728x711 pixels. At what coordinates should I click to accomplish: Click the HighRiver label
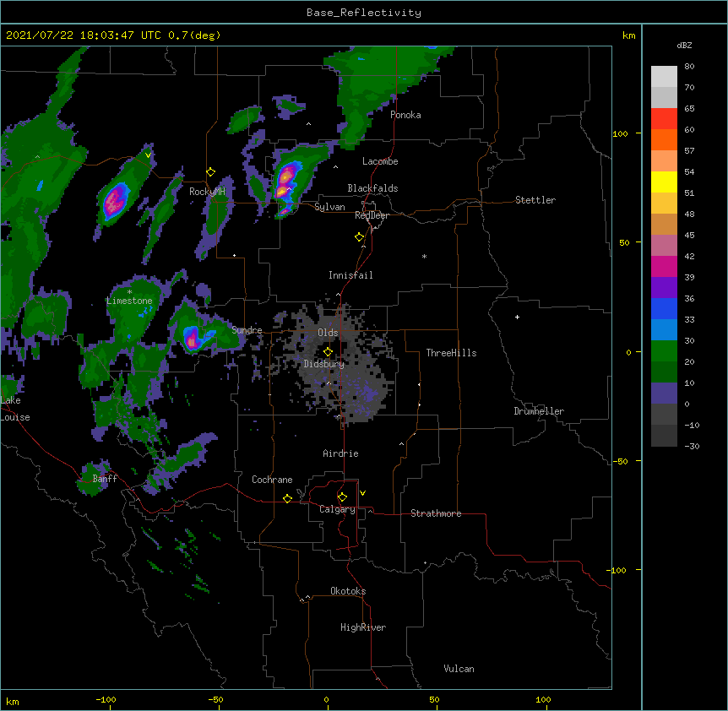pyautogui.click(x=363, y=627)
